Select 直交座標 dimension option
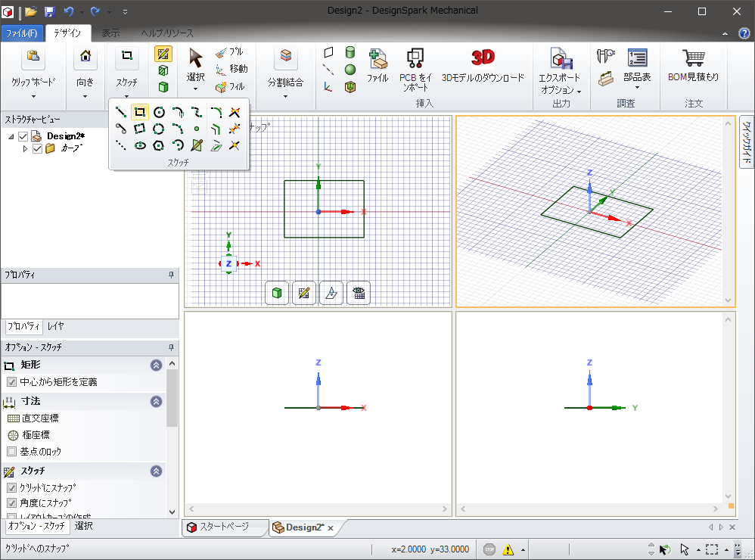This screenshot has height=560, width=755. (x=33, y=418)
